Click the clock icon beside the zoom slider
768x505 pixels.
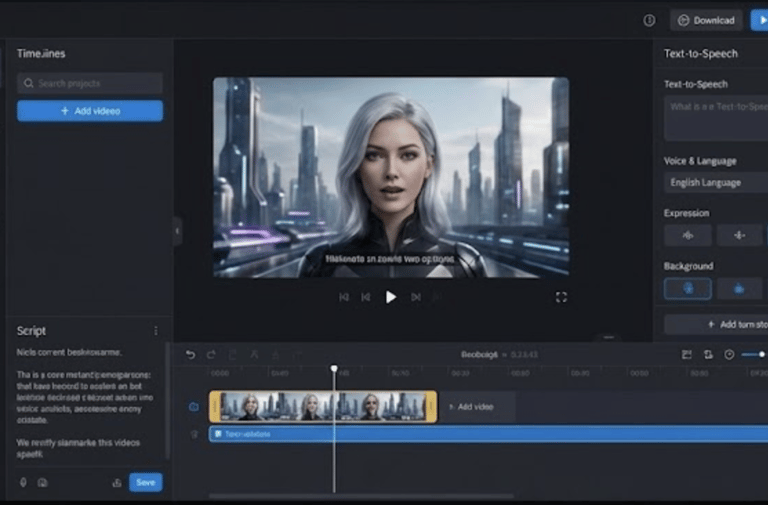tap(729, 355)
